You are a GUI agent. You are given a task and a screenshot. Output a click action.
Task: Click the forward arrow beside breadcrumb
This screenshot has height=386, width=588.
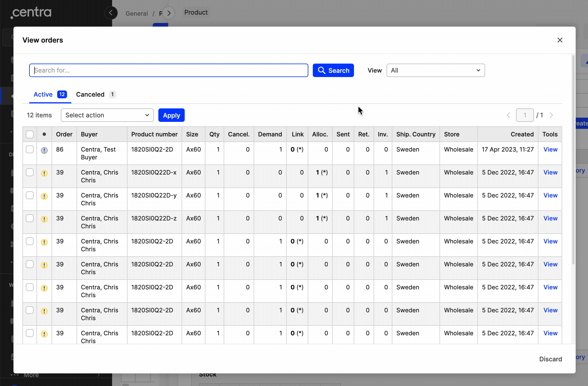pyautogui.click(x=169, y=13)
